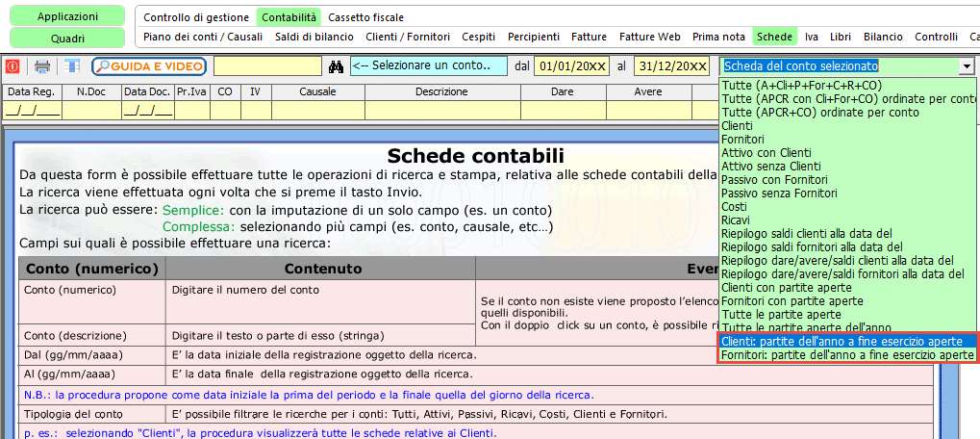Image resolution: width=980 pixels, height=439 pixels.
Task: Switch to the Contabilità tab
Action: (289, 17)
